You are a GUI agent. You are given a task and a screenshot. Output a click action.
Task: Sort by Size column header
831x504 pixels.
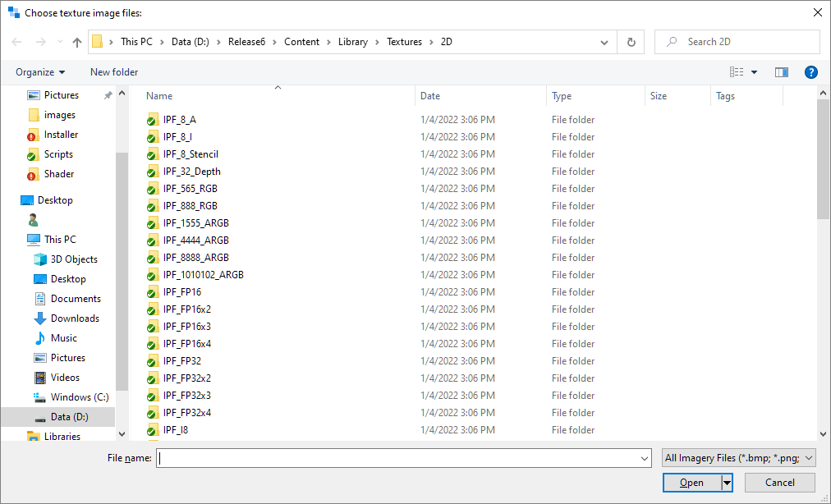659,96
